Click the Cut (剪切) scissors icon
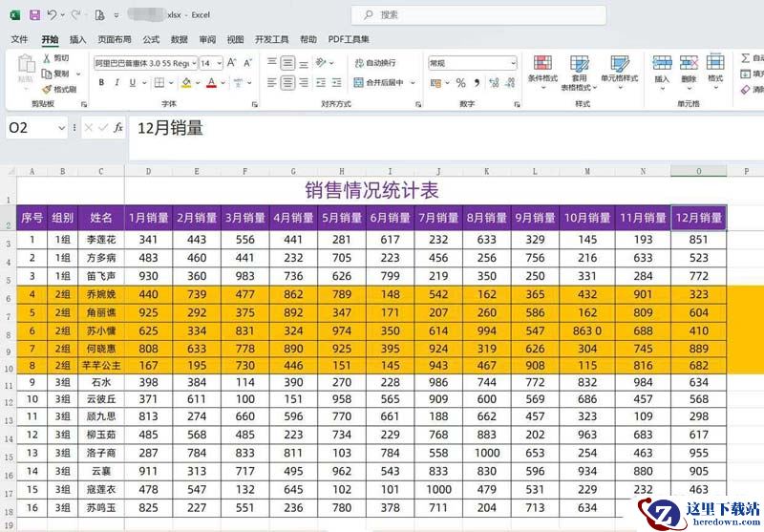Viewport: 764px width, 532px height. click(x=47, y=58)
